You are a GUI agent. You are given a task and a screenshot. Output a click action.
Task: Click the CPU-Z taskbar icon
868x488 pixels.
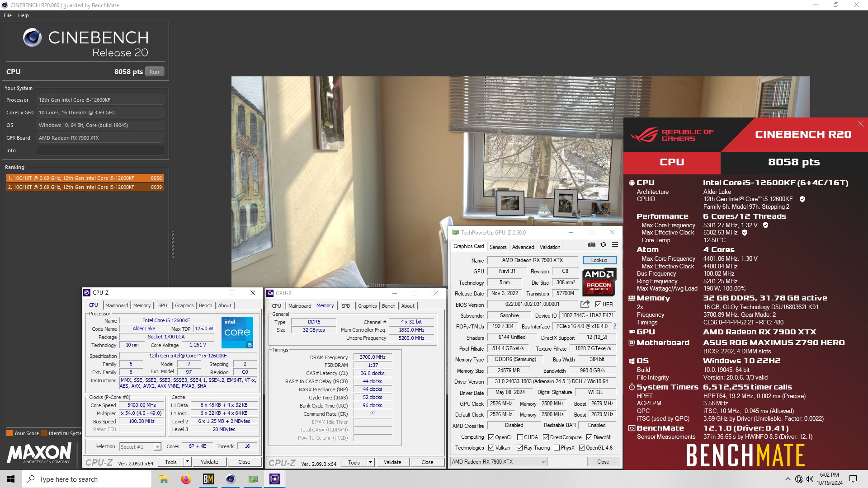[275, 479]
